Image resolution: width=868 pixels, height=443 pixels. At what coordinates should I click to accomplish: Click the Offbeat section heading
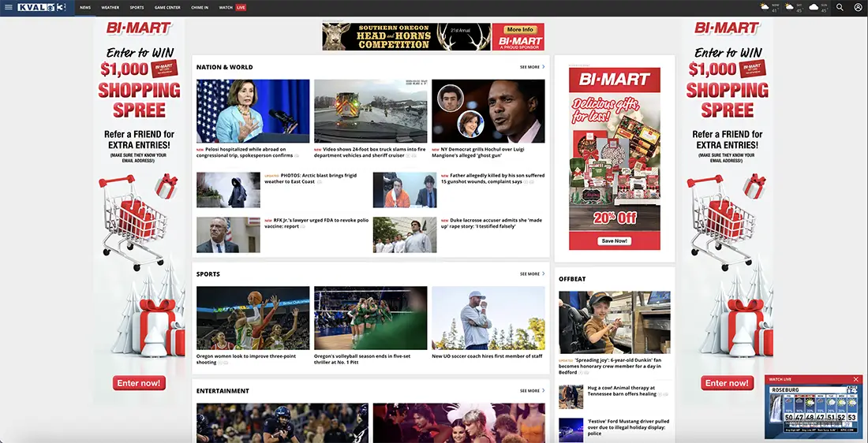pyautogui.click(x=572, y=279)
